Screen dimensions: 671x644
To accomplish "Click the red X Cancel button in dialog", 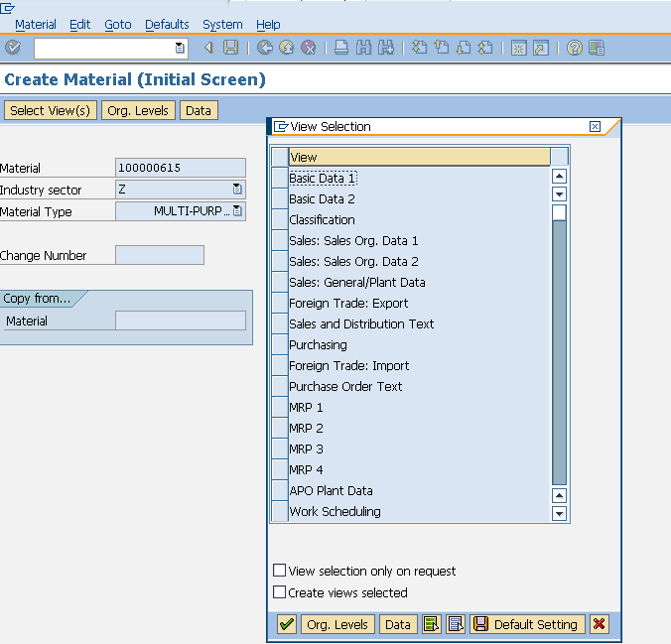I will click(600, 624).
